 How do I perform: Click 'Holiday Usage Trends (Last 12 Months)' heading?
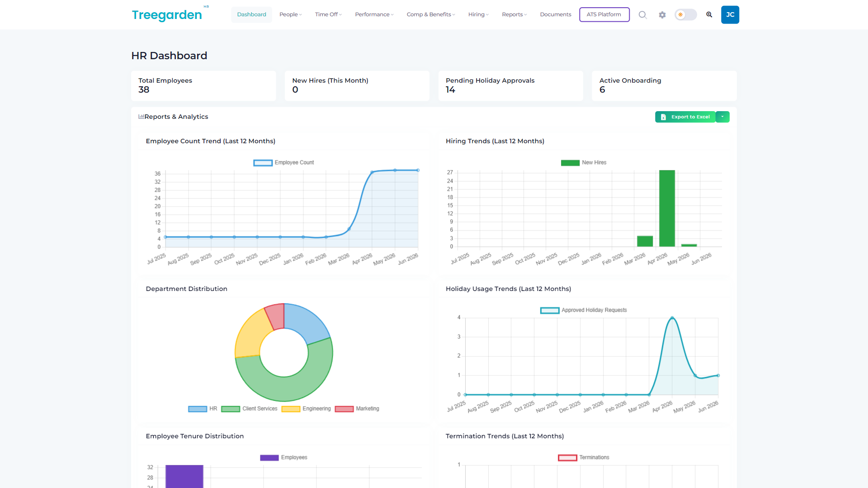[x=508, y=289]
